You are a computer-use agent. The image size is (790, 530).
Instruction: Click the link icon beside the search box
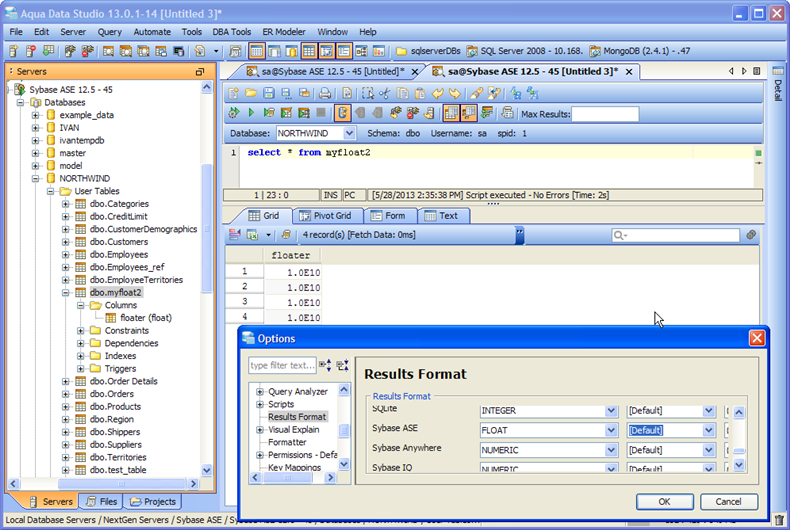coord(751,235)
